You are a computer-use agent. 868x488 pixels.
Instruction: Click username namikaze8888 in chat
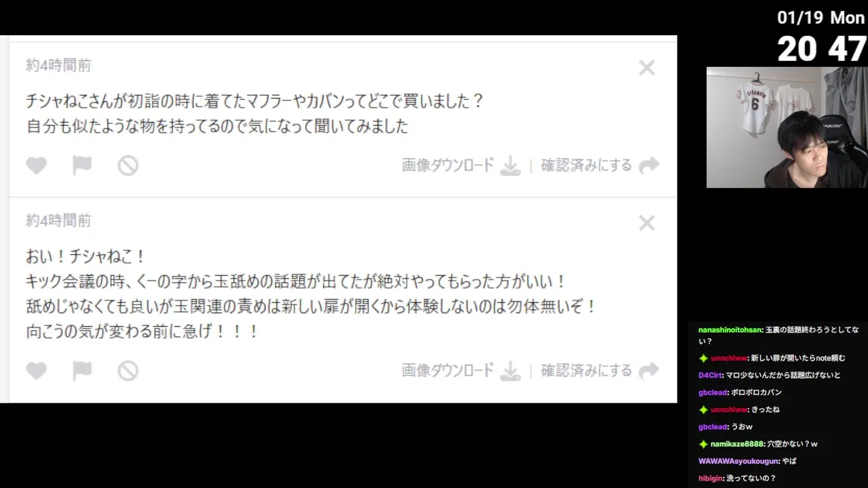pos(736,444)
